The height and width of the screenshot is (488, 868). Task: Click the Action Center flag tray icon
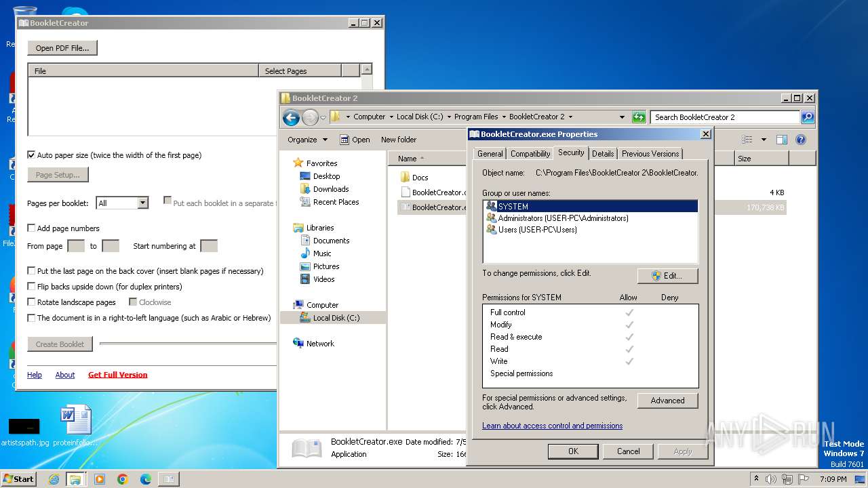tap(804, 479)
